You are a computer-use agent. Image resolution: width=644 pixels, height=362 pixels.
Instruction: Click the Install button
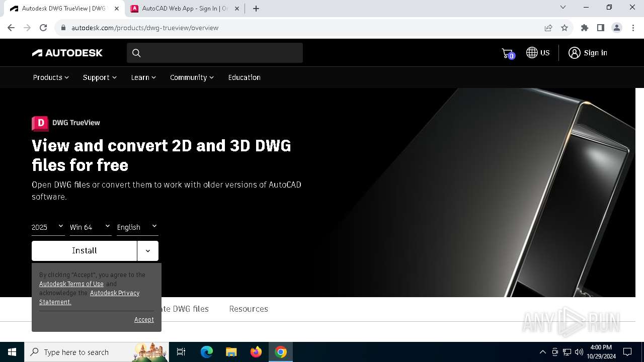[x=84, y=251]
